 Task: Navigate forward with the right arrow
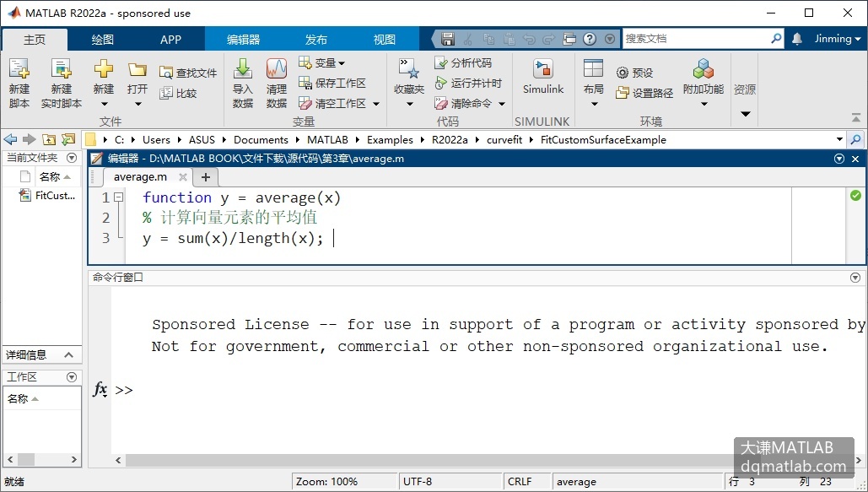pos(30,139)
